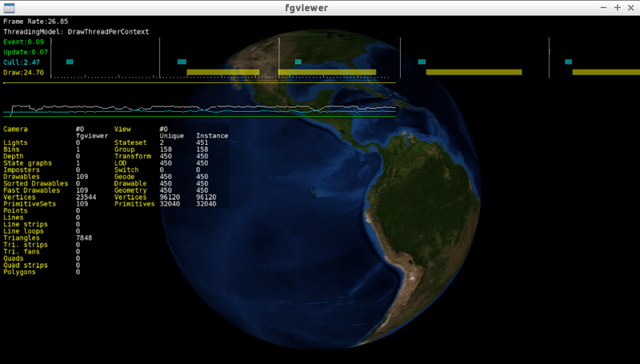Click the Instance column header

[x=212, y=136]
